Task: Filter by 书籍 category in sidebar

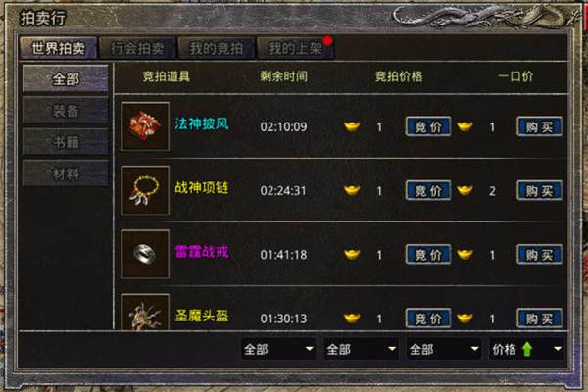Action: pyautogui.click(x=66, y=142)
